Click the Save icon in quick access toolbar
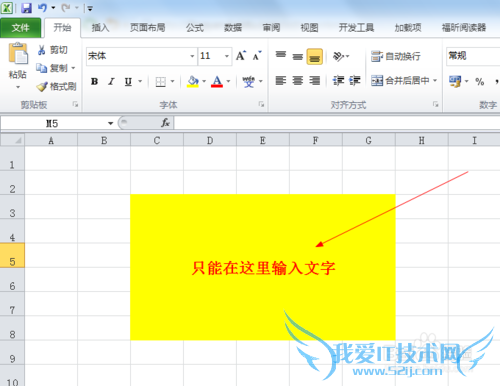 26,8
